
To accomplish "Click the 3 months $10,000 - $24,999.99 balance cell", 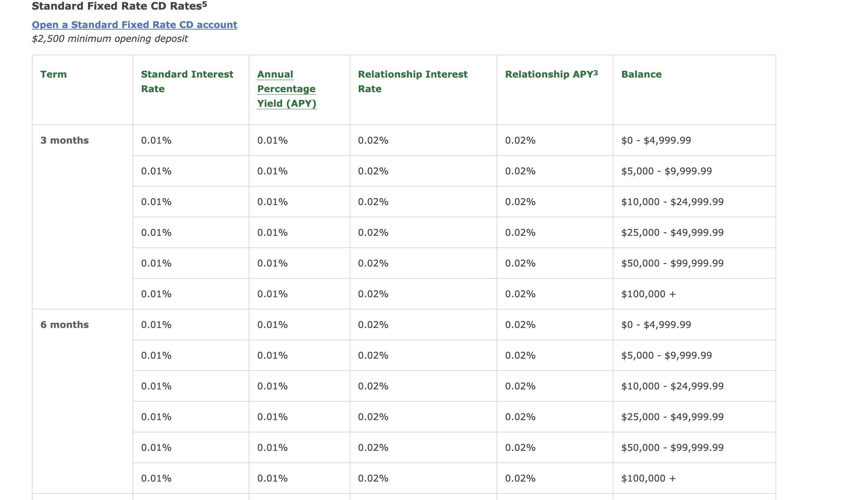I will (672, 202).
